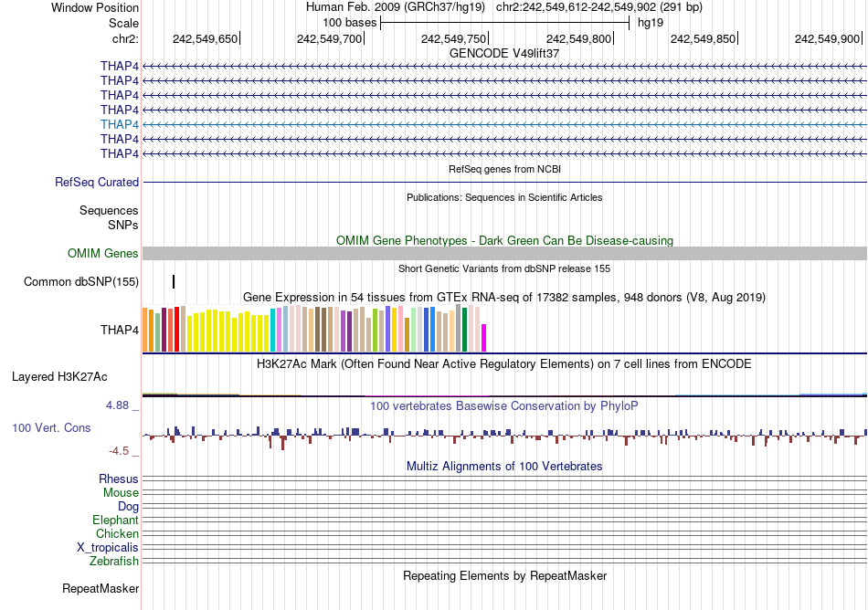Image resolution: width=868 pixels, height=610 pixels.
Task: Open the RepeatMasker track label
Action: tap(101, 588)
